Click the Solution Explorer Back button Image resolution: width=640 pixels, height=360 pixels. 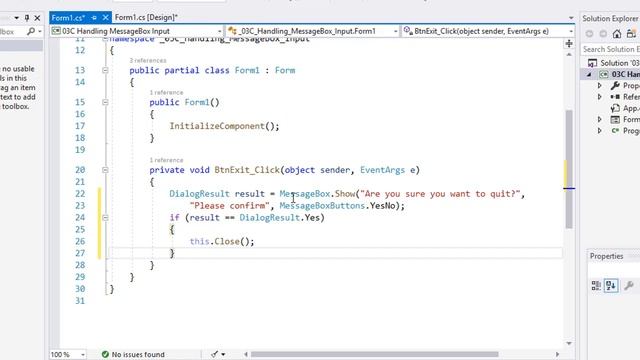[589, 34]
